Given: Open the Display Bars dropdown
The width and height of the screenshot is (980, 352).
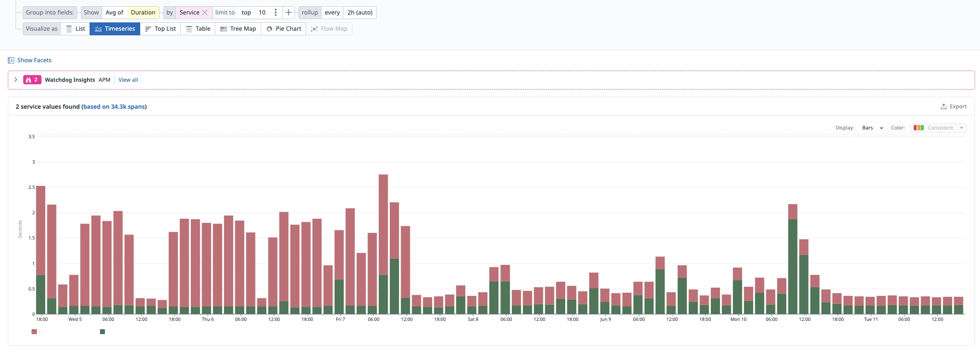Looking at the screenshot, I should click(873, 128).
